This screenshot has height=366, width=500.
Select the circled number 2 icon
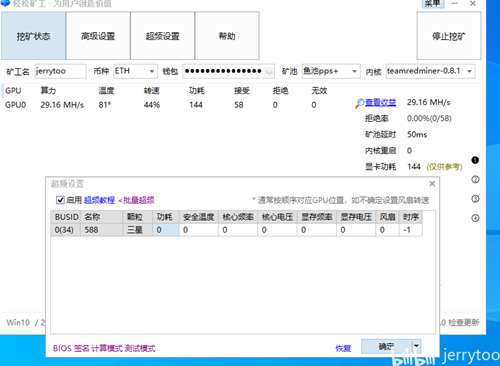click(x=475, y=179)
